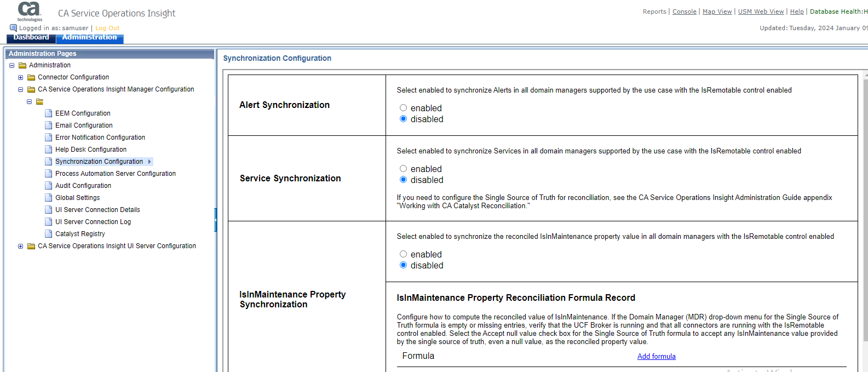
Task: Click the UI Server Connection Details page icon
Action: point(49,210)
